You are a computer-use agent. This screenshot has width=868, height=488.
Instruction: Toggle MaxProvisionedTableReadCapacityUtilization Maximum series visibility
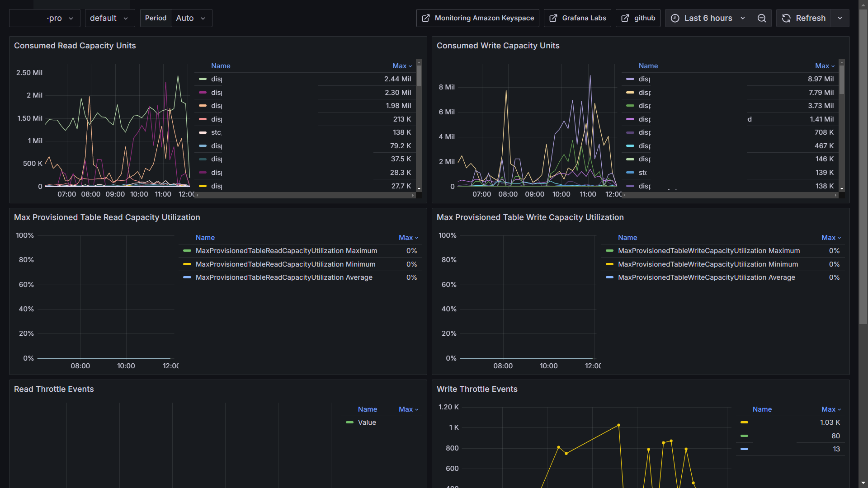point(286,251)
